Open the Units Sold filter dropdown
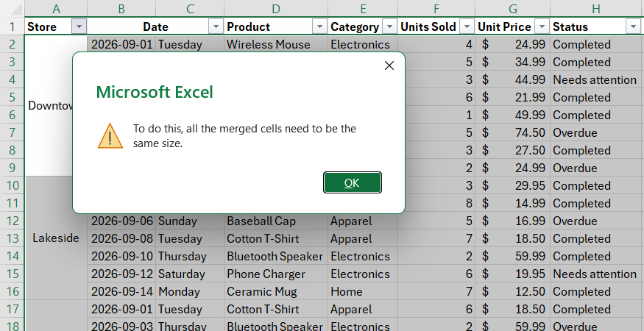644x331 pixels. [467, 26]
